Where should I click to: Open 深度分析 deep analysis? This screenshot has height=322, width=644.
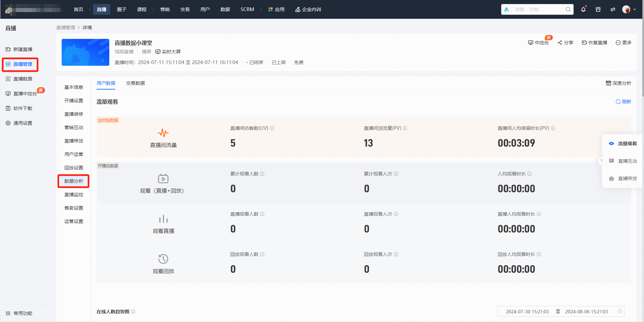click(x=619, y=83)
